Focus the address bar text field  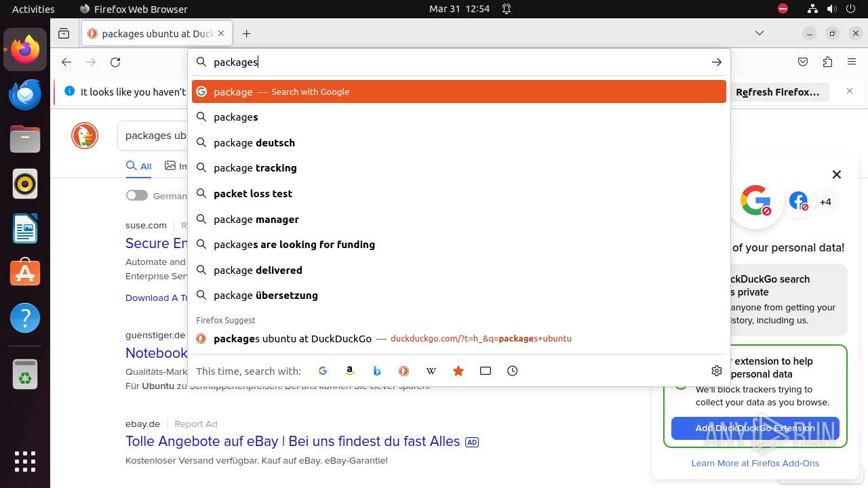click(459, 62)
